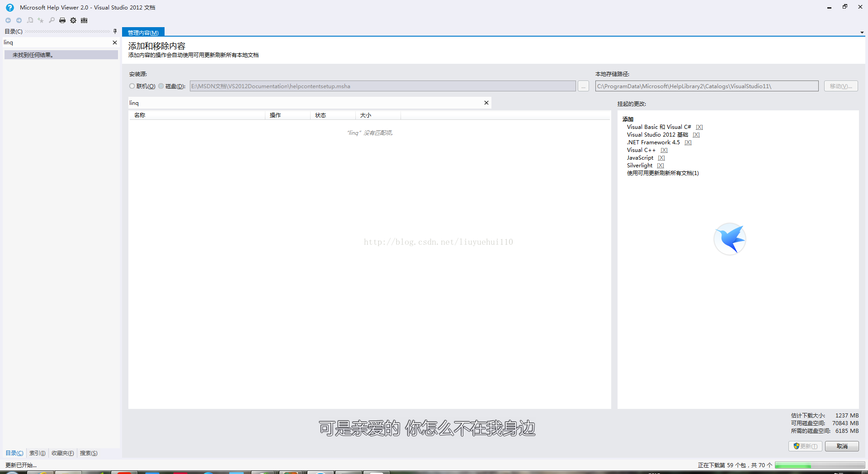Click the 取消 button
868x474 pixels.
(842, 446)
